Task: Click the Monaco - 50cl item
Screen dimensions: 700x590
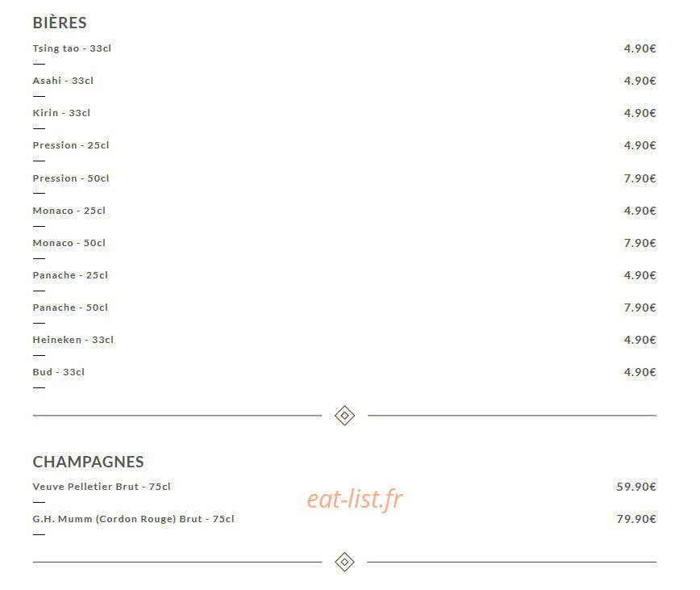Action: [69, 243]
